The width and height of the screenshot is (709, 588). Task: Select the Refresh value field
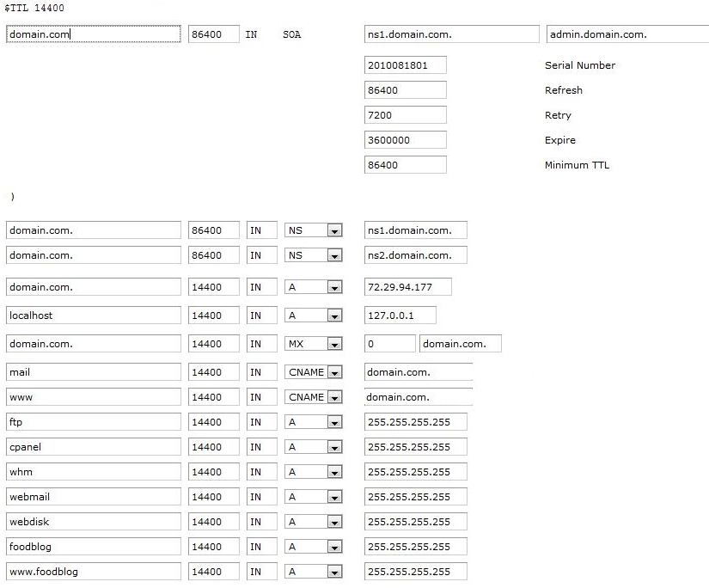[405, 89]
